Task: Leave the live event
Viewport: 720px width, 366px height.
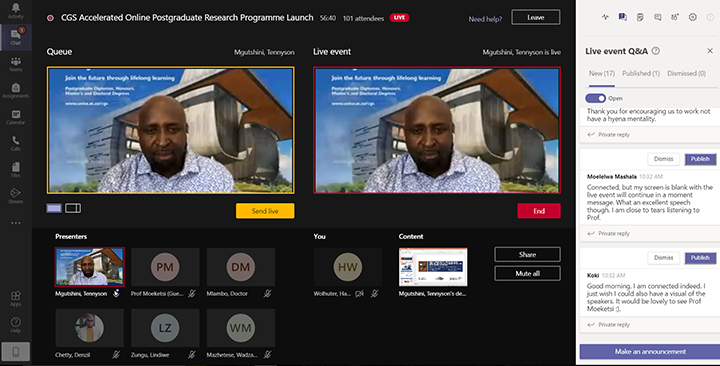Action: (x=536, y=17)
